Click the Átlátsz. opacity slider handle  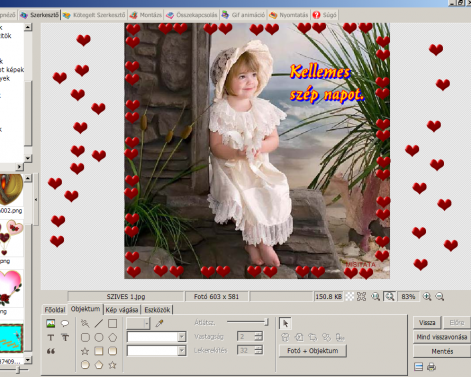tap(266, 322)
